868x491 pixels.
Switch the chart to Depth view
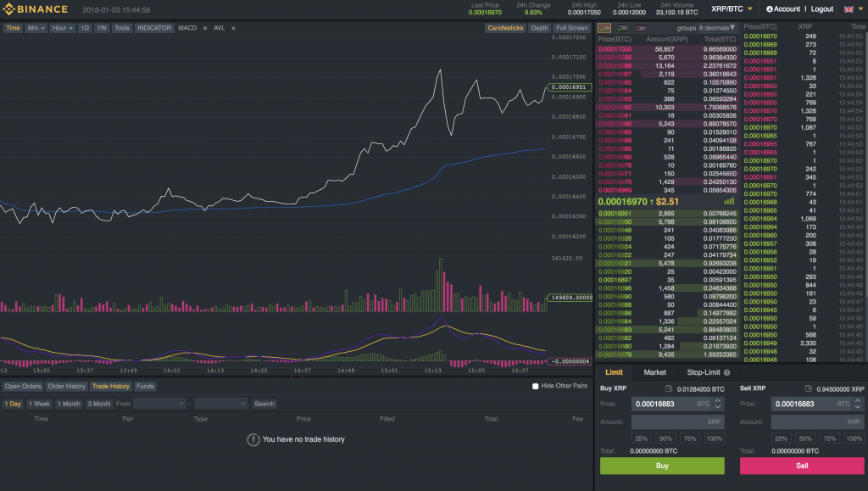[x=541, y=27]
